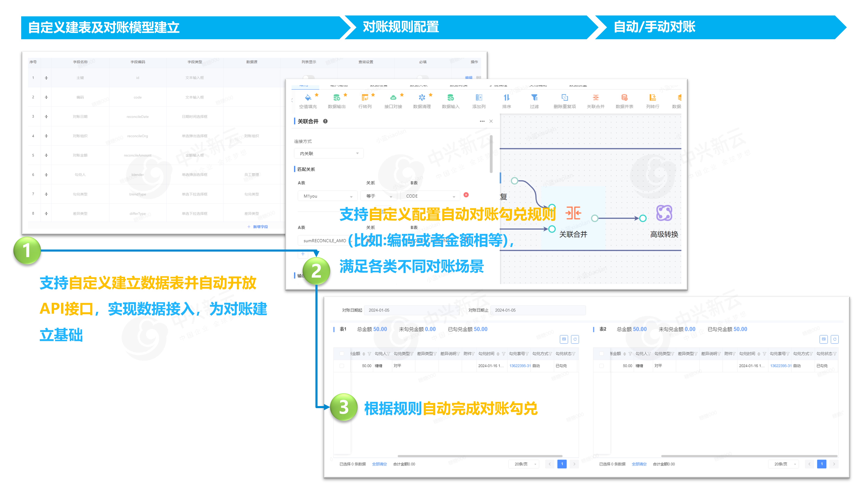Tick the select-all checkbox in 表2 header

point(602,354)
